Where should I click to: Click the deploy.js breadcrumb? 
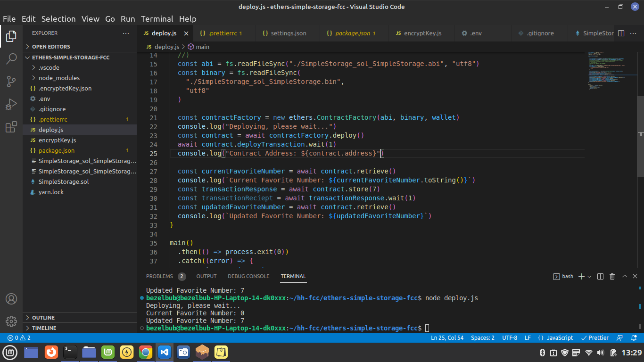163,47
